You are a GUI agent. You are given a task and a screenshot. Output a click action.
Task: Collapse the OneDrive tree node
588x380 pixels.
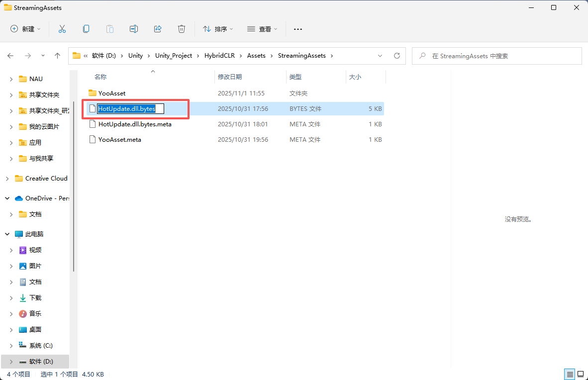7,198
